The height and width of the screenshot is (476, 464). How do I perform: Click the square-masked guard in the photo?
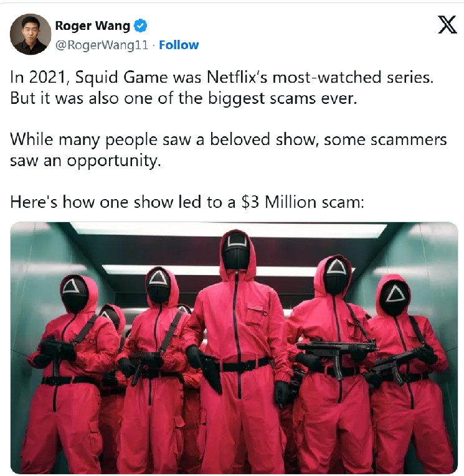click(x=237, y=349)
